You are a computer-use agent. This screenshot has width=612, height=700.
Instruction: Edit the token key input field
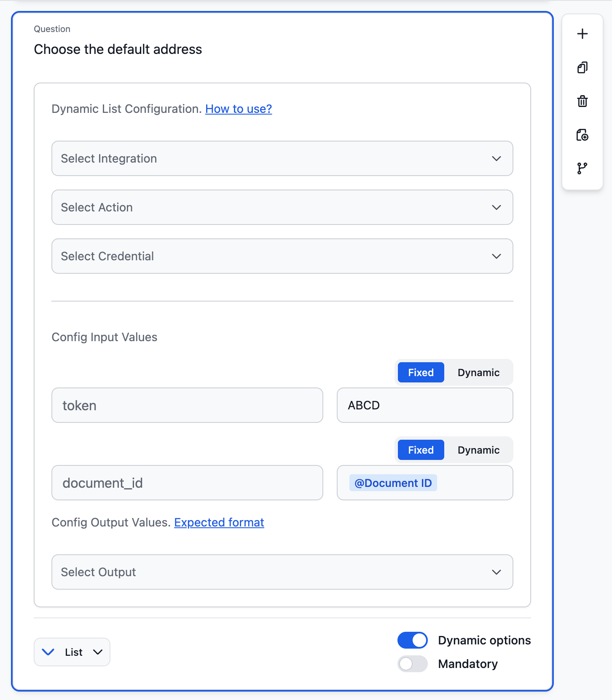(x=187, y=405)
